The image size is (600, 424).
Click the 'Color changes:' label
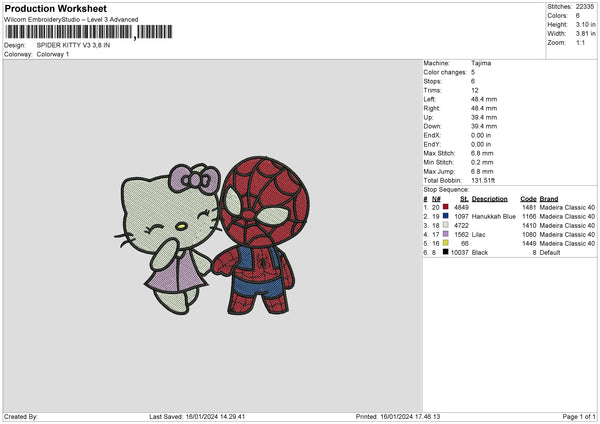pos(445,72)
